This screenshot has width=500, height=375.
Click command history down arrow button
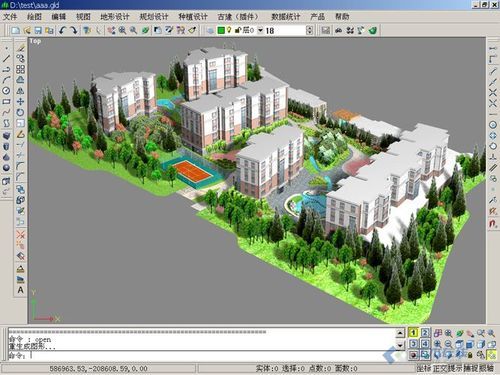click(x=400, y=345)
